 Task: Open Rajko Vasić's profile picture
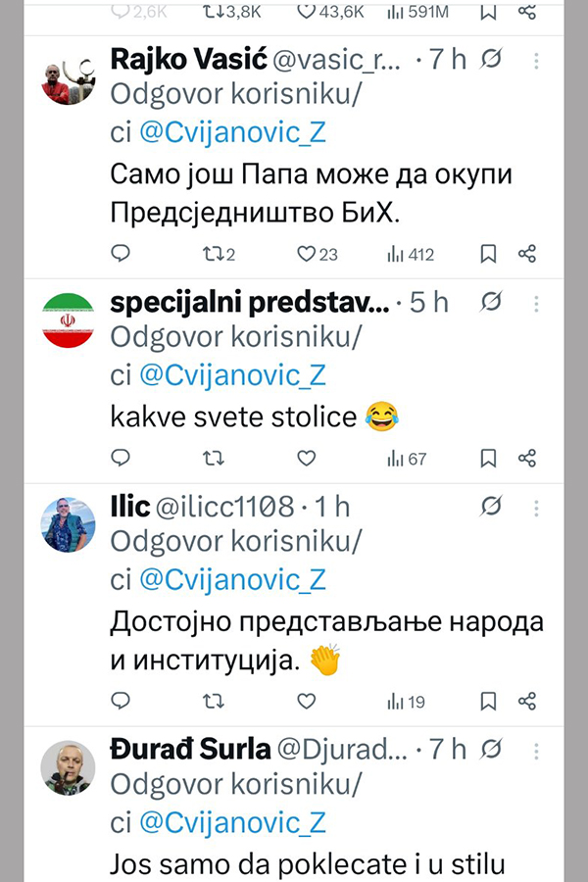click(x=68, y=84)
